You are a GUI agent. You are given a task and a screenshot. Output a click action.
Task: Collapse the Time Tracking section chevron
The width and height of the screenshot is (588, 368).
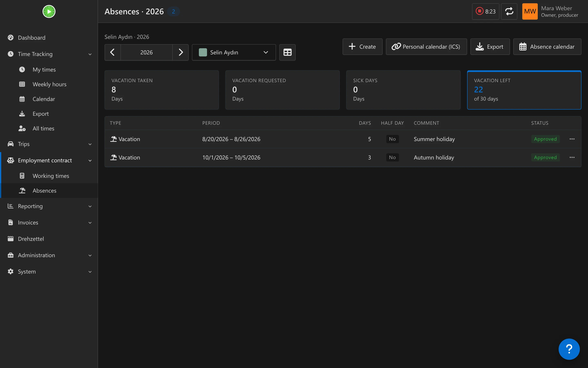(x=90, y=54)
